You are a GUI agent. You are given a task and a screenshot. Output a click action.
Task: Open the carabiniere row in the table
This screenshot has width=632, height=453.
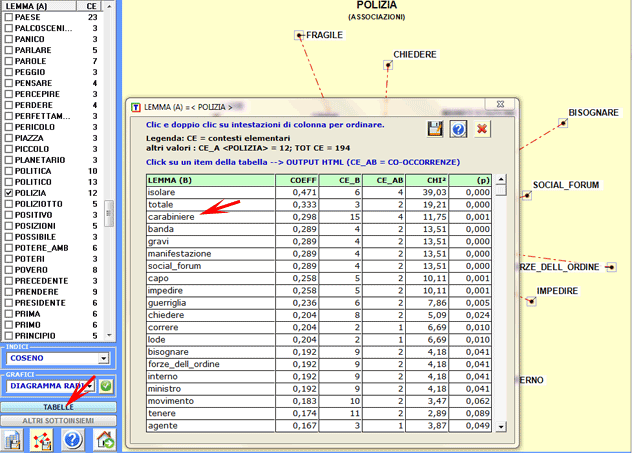319,217
